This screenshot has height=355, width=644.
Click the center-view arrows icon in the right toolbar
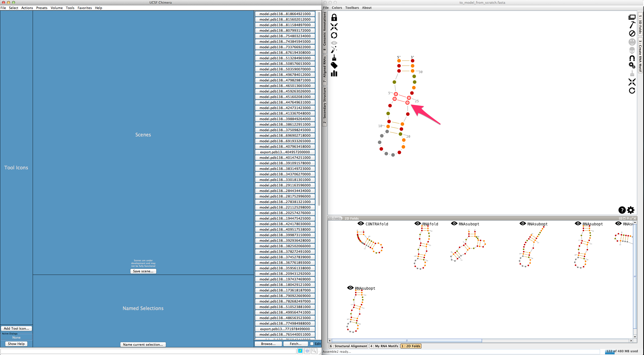tap(632, 82)
